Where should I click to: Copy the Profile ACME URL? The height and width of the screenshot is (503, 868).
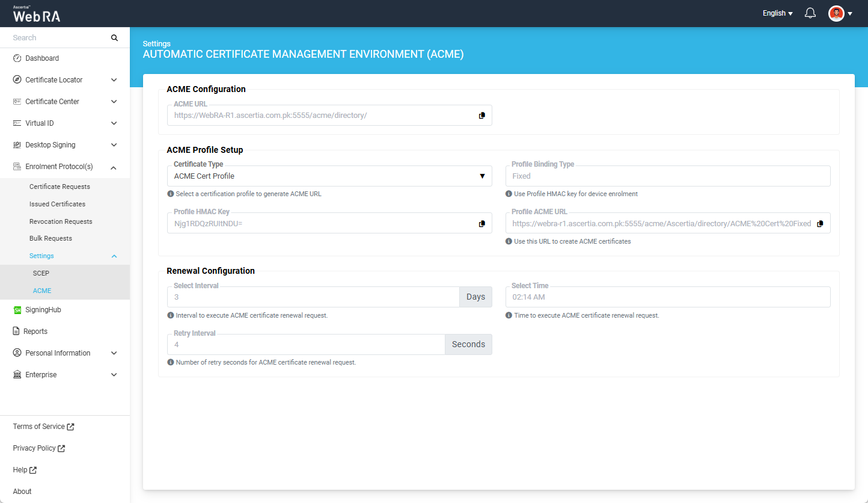[x=820, y=223]
